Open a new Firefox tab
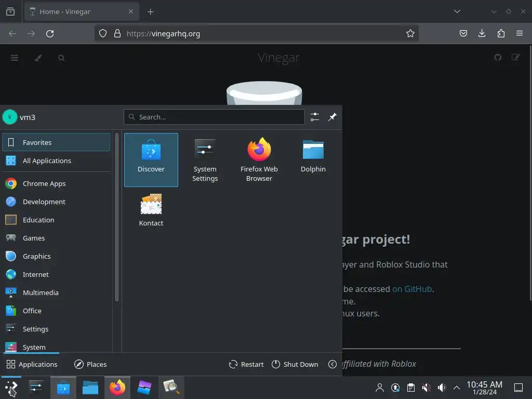Screen dimensions: 532x399 click(x=151, y=12)
